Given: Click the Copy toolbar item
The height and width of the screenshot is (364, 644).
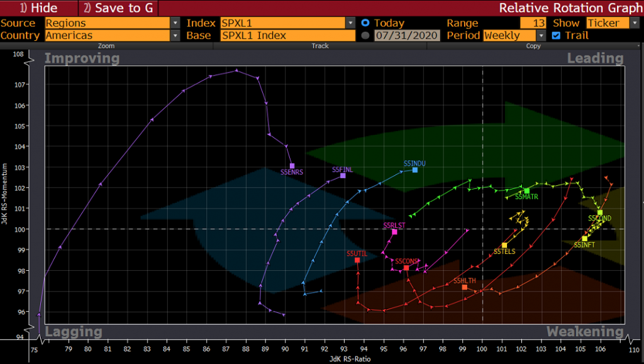Looking at the screenshot, I should pos(533,46).
